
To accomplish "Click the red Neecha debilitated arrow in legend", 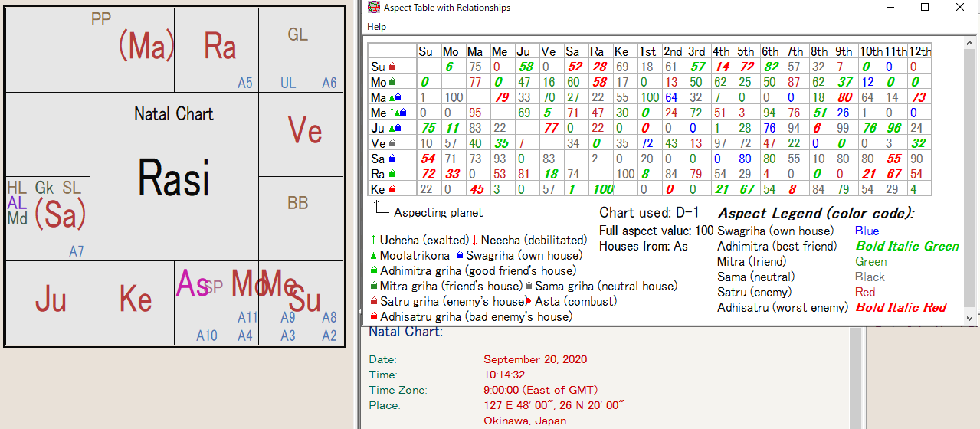I will coord(474,241).
